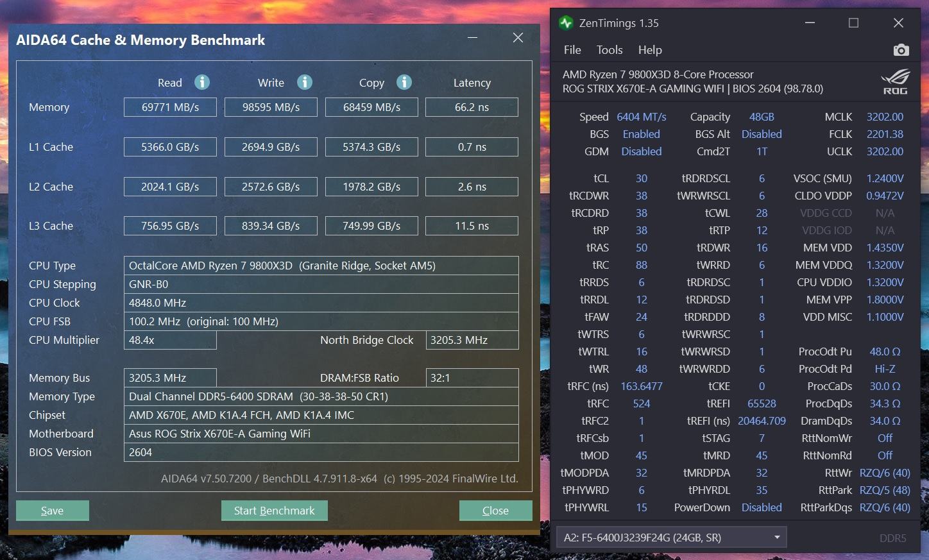Click L2 Cache Write value 2572.6 GB/s
Screen dimensions: 929x560
coord(271,187)
